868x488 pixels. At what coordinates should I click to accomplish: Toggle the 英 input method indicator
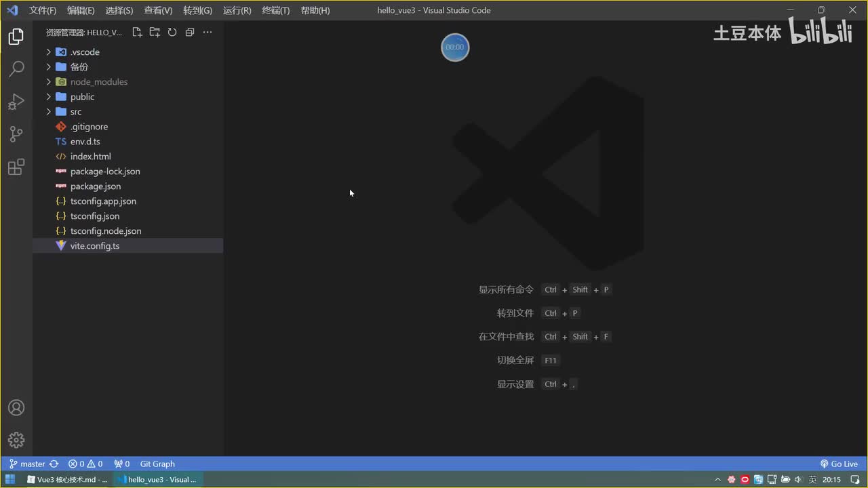812,480
